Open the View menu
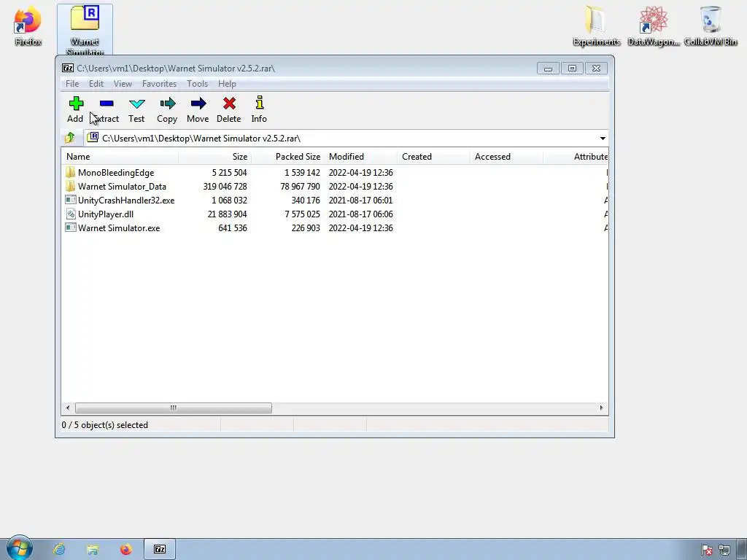 click(x=123, y=84)
